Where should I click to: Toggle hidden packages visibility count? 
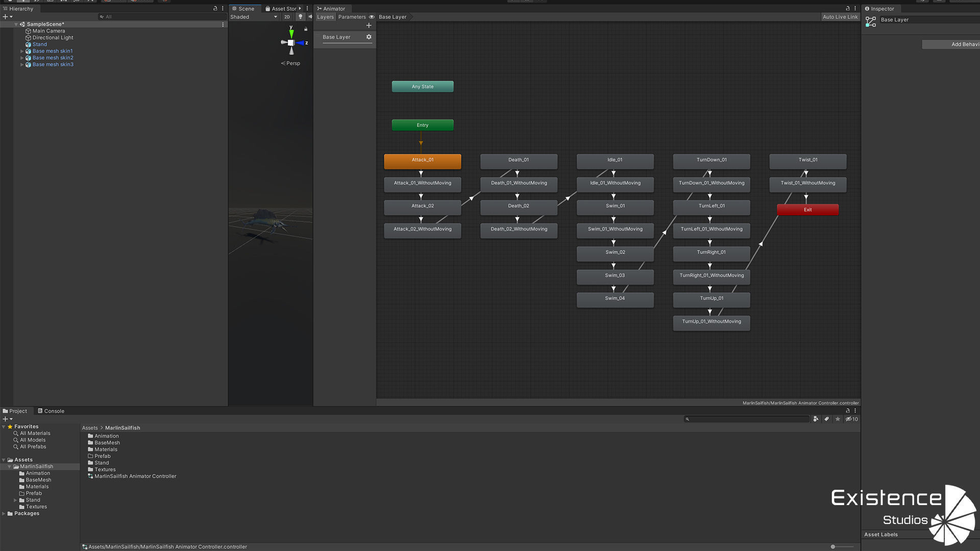[851, 419]
